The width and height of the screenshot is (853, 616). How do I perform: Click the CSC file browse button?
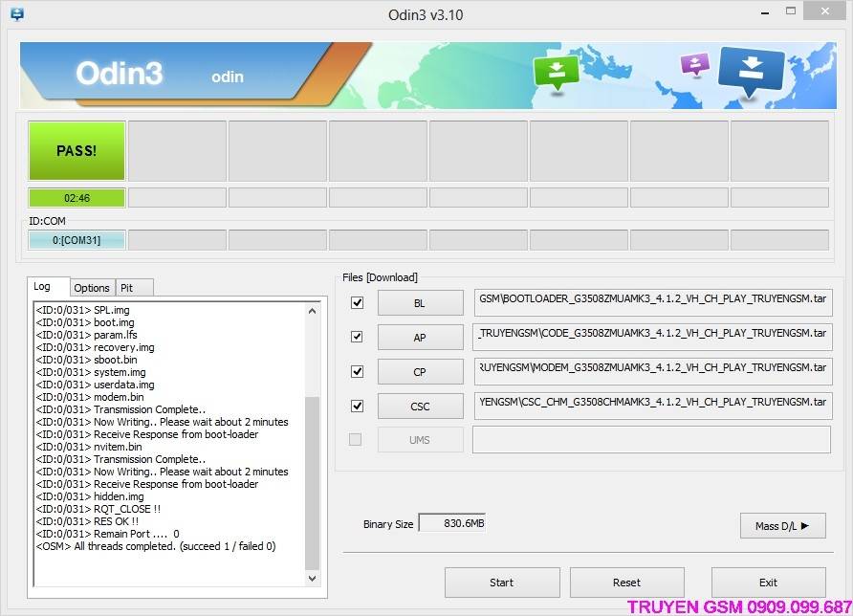pyautogui.click(x=421, y=406)
